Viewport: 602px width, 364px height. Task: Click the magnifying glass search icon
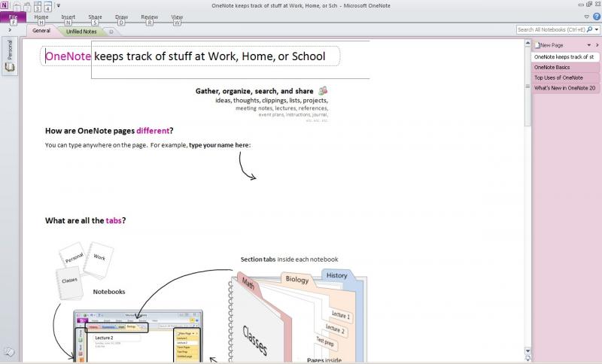point(589,29)
